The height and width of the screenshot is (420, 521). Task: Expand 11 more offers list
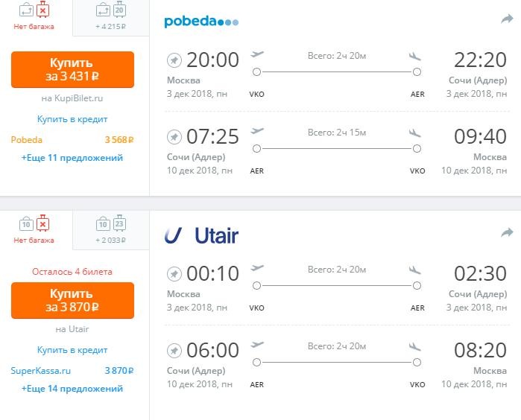pos(72,158)
